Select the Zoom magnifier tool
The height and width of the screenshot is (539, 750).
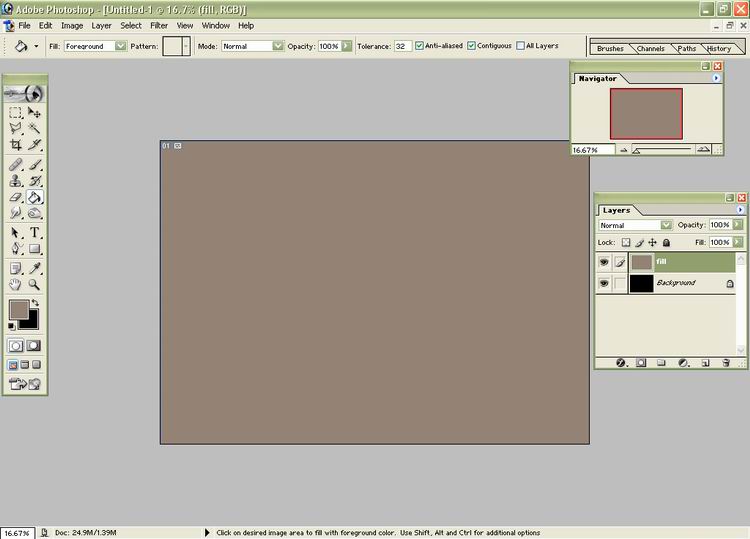(x=34, y=284)
